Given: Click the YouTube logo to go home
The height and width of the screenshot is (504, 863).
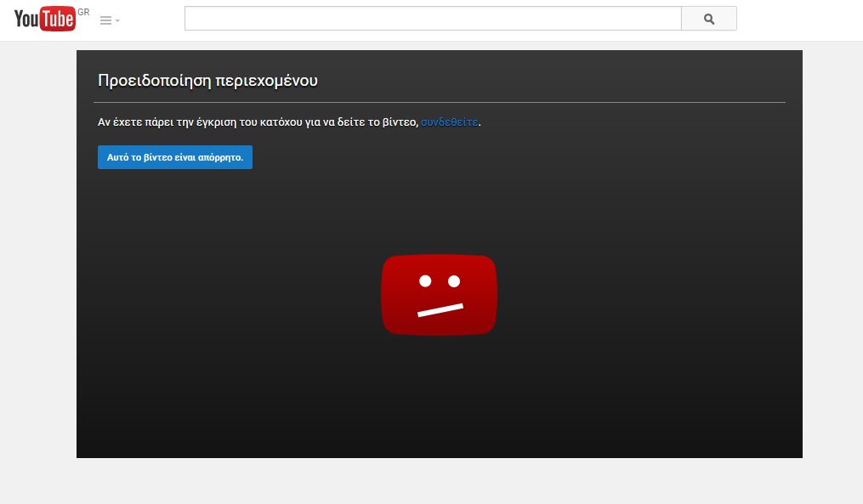Looking at the screenshot, I should pyautogui.click(x=45, y=20).
